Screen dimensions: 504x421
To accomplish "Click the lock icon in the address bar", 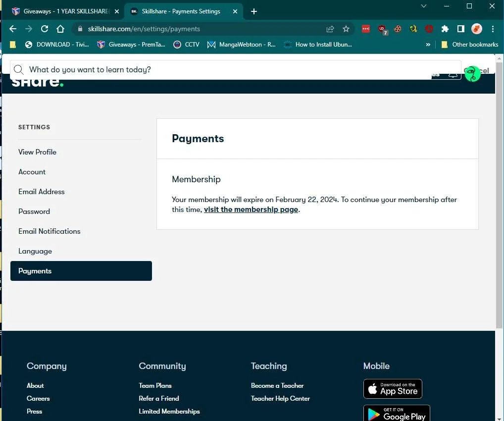I will click(80, 29).
